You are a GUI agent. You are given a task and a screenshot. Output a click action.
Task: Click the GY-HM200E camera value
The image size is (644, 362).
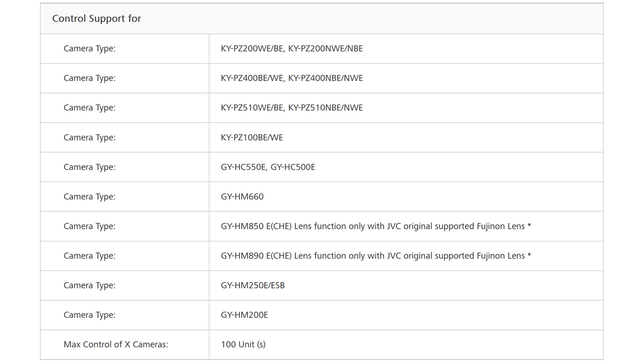click(245, 315)
